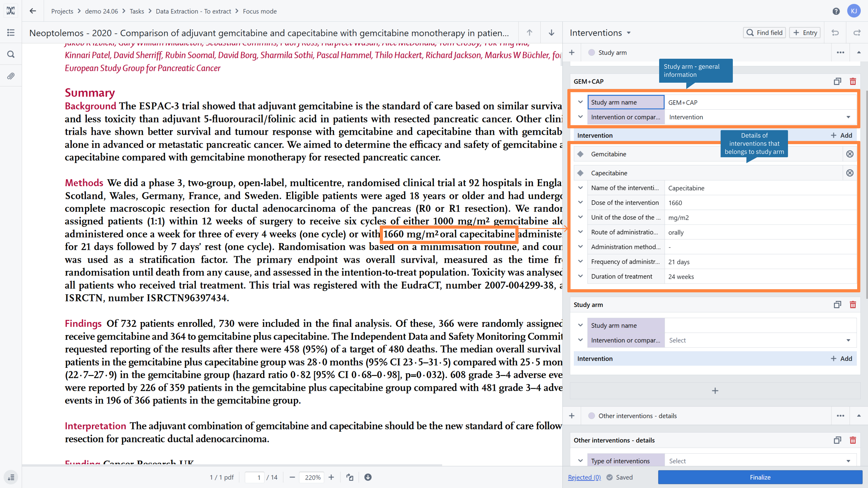This screenshot has width=868, height=488.
Task: Collapse the Study arm section with the triangle
Action: 859,53
